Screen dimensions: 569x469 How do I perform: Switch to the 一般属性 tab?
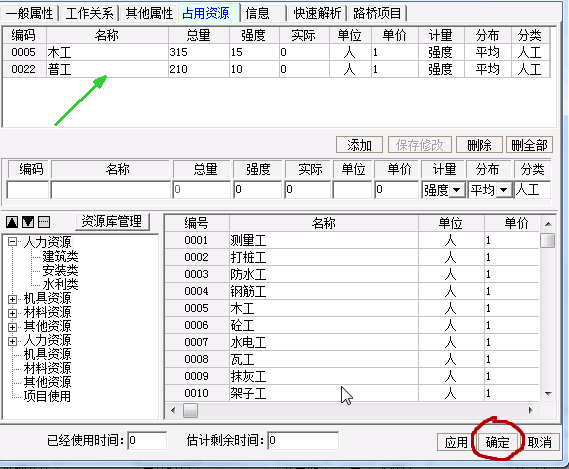point(29,13)
